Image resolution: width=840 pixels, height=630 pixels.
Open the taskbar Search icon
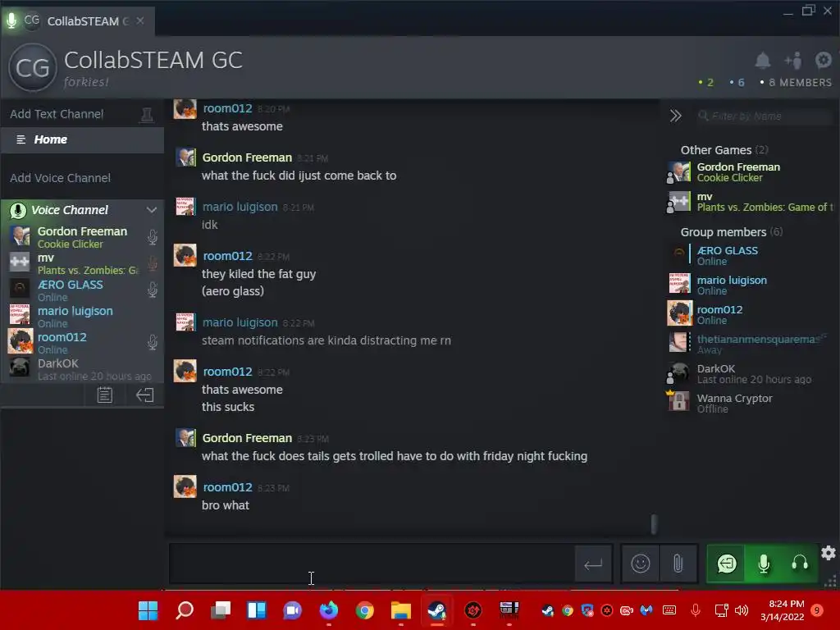tap(185, 610)
